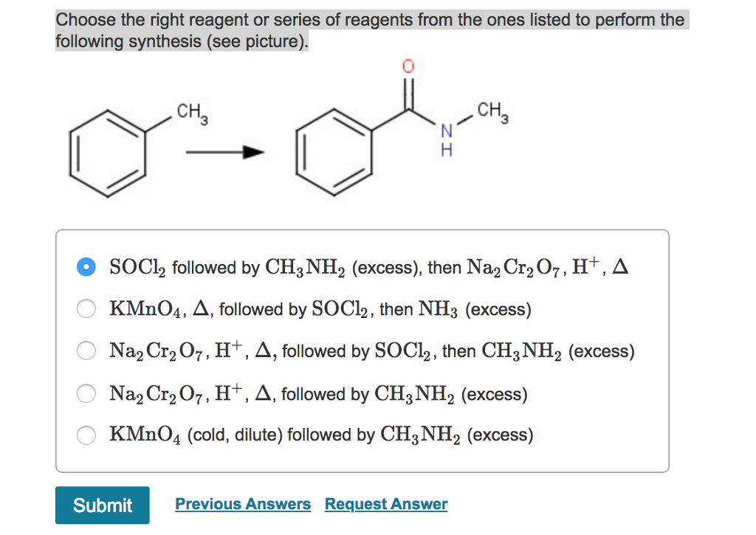Image resolution: width=756 pixels, height=535 pixels.
Task: Select the SOCl2 followed by CH3NH2 answer option
Action: point(86,267)
